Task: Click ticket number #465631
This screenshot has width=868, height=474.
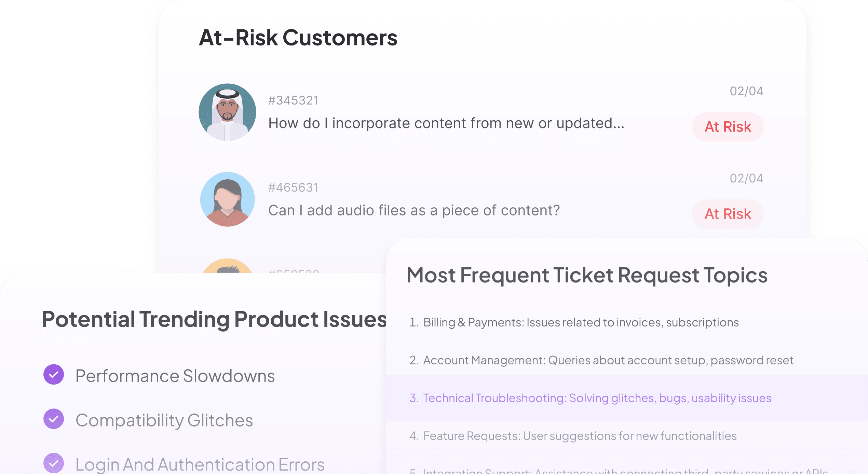Action: 294,187
